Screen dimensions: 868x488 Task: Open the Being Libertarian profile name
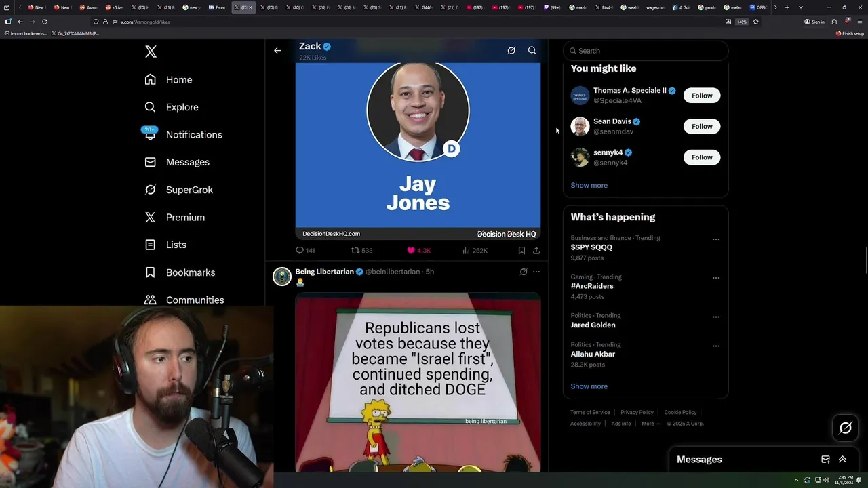pos(324,272)
